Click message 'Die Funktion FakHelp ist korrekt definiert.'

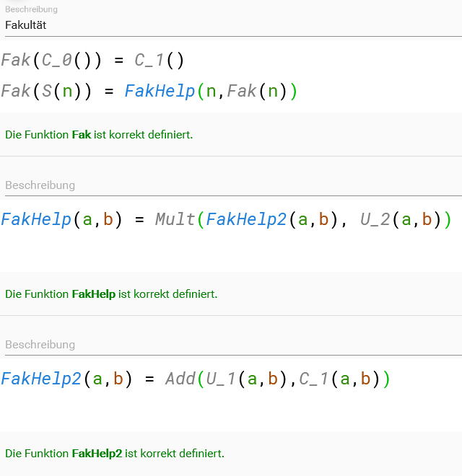click(111, 294)
